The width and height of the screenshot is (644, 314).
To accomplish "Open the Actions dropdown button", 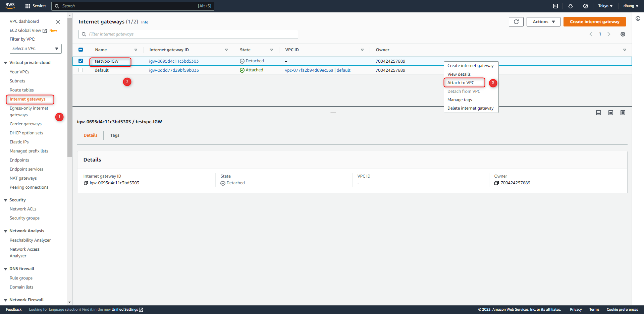I will (543, 22).
